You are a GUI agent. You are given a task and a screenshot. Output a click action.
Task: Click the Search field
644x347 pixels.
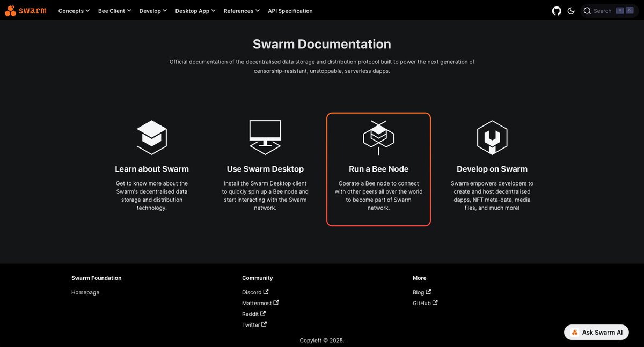609,11
